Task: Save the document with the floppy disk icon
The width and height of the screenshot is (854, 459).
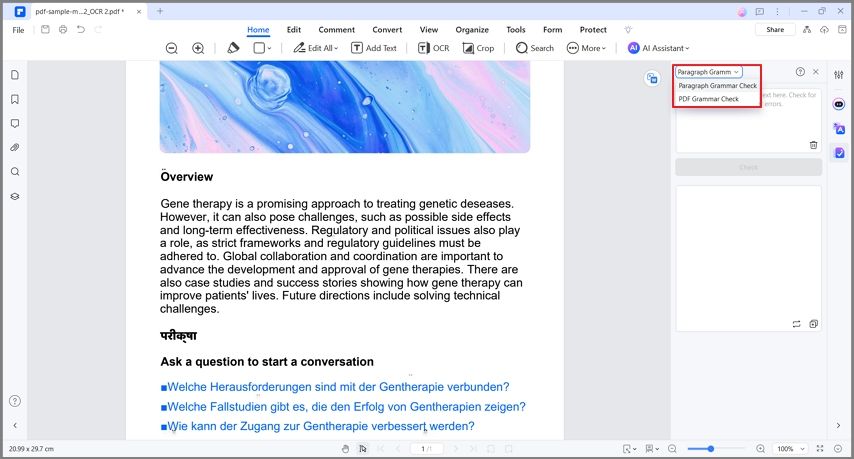Action: (x=45, y=29)
